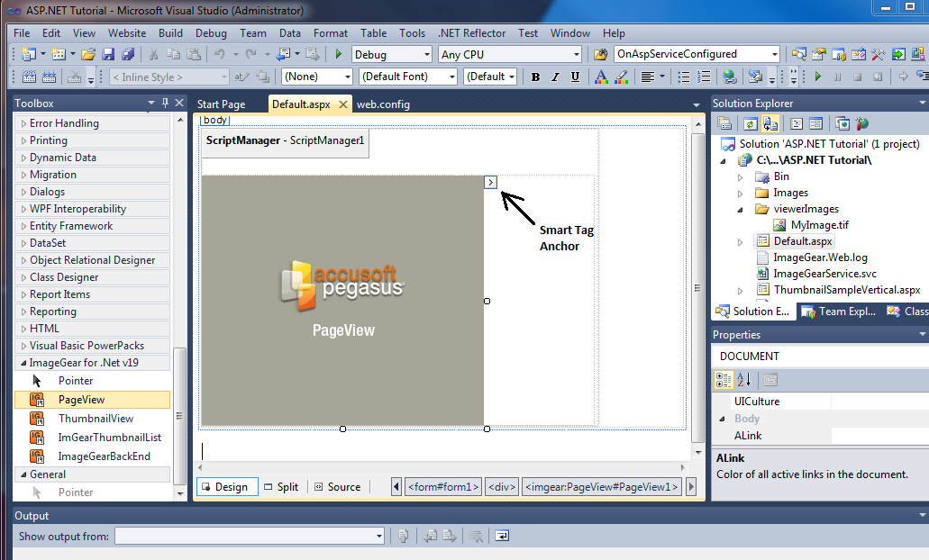Image resolution: width=929 pixels, height=560 pixels.
Task: Click the ASP.NET Configuration icon
Action: tap(862, 123)
